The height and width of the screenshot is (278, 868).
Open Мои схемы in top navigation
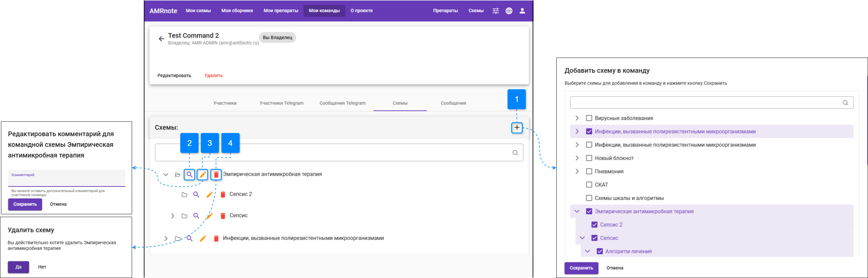(198, 11)
